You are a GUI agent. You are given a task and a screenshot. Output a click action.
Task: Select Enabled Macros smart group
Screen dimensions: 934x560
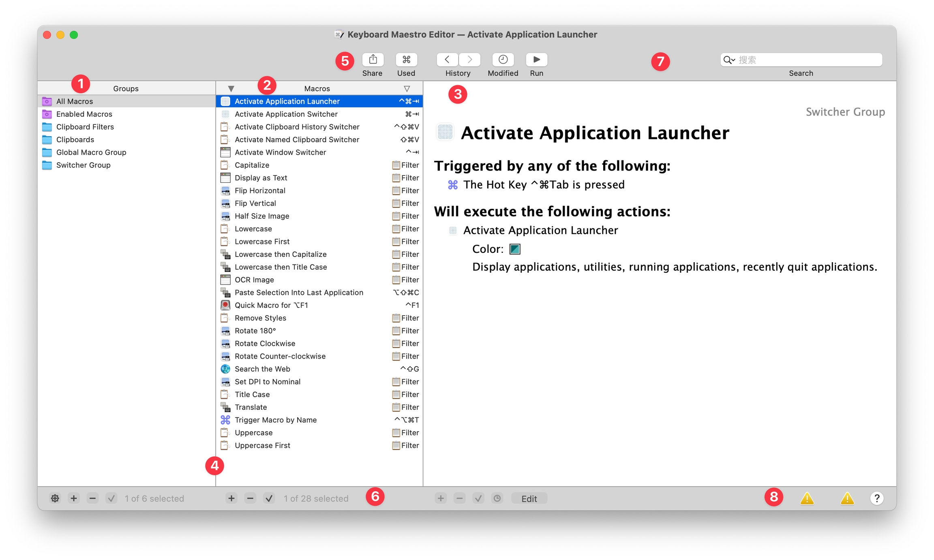[x=126, y=114]
